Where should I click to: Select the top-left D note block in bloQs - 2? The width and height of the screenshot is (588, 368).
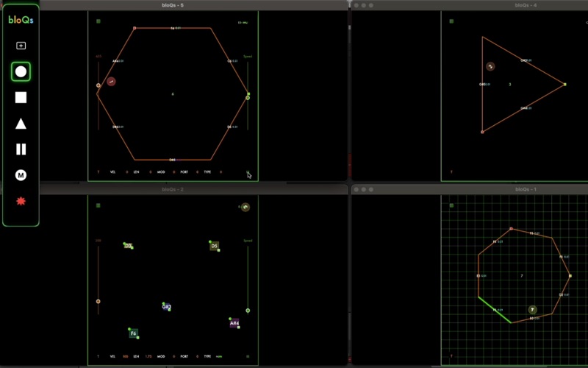point(128,246)
